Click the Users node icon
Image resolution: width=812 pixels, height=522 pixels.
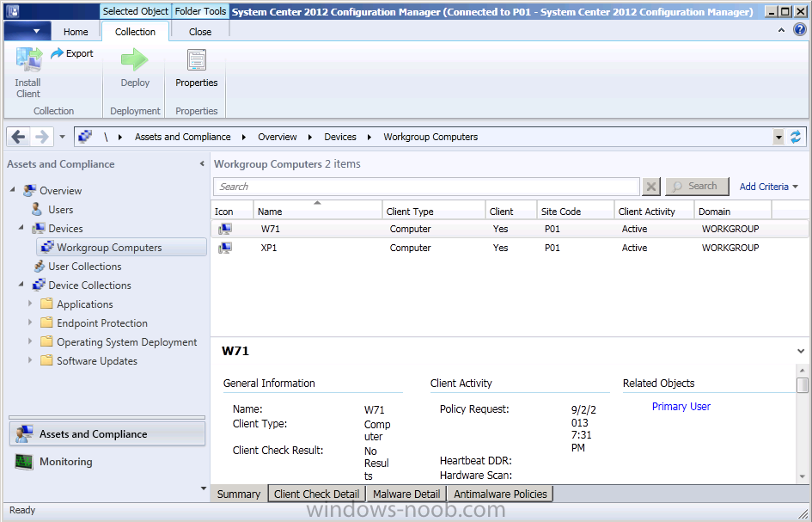coord(37,210)
